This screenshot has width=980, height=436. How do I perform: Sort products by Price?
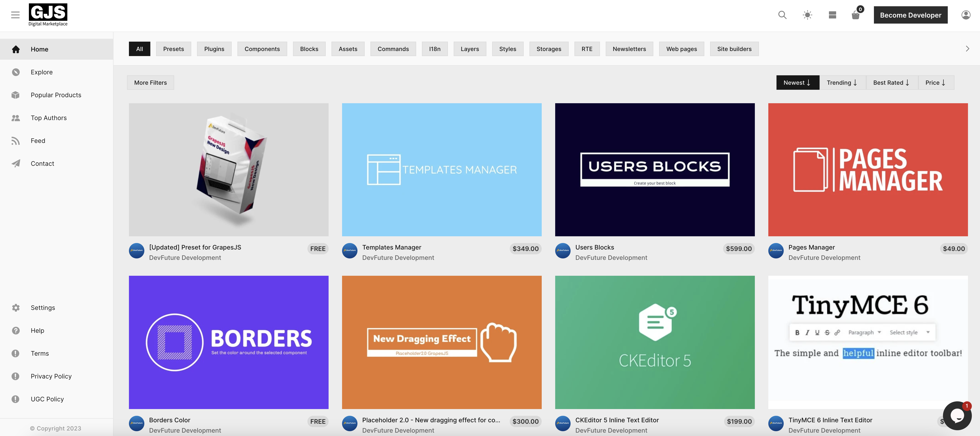pos(936,83)
